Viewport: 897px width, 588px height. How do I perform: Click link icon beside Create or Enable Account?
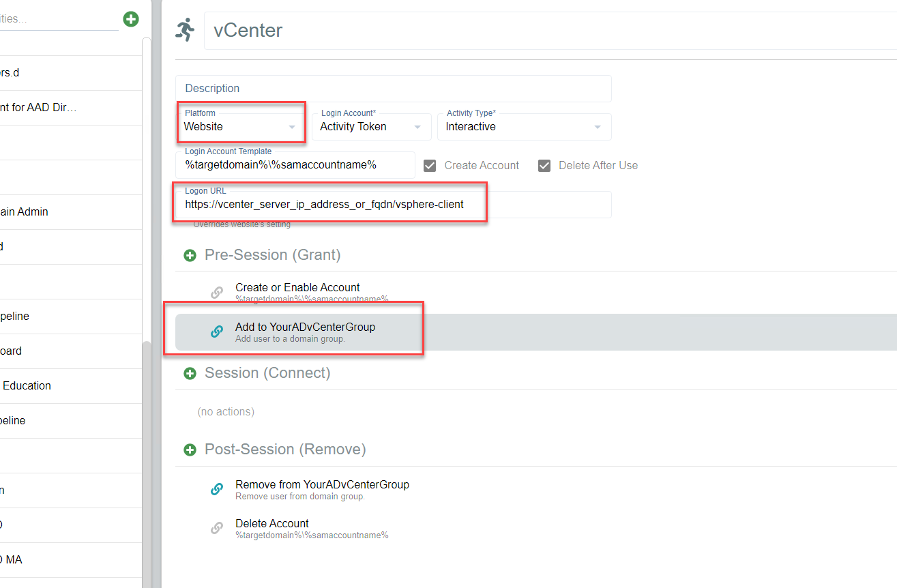pyautogui.click(x=217, y=293)
